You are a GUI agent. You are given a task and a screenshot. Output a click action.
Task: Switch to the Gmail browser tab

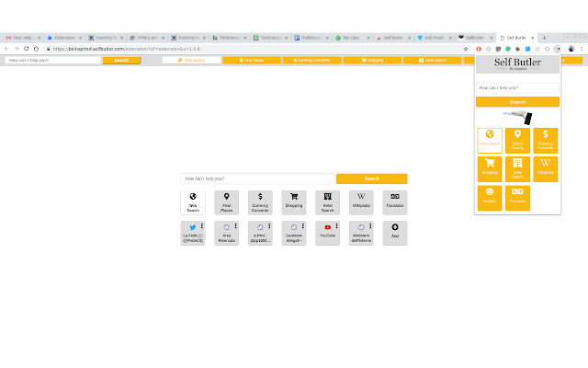22,38
